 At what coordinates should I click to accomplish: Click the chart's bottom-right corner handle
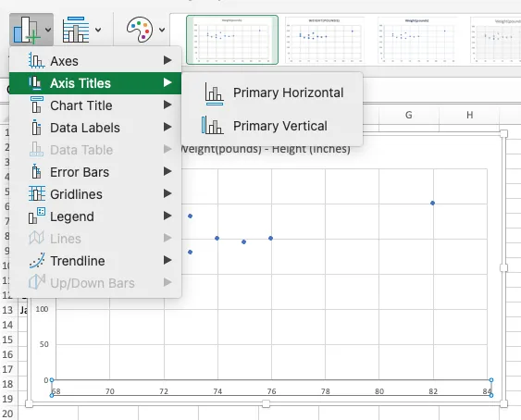(x=503, y=403)
